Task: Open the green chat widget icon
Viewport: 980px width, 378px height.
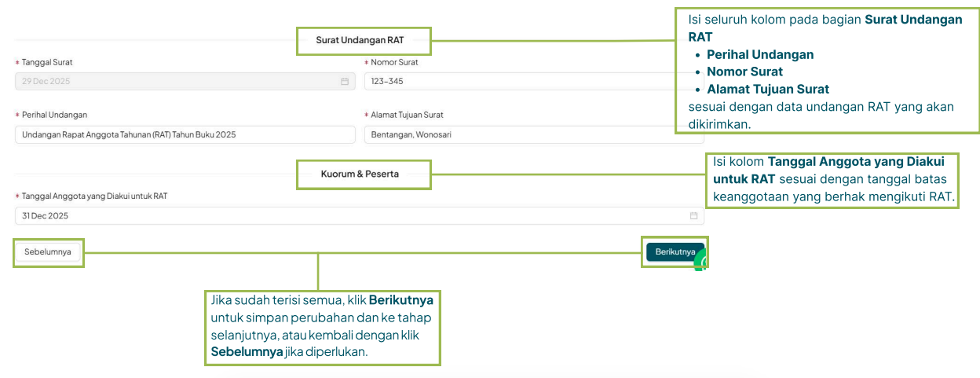Action: (701, 262)
